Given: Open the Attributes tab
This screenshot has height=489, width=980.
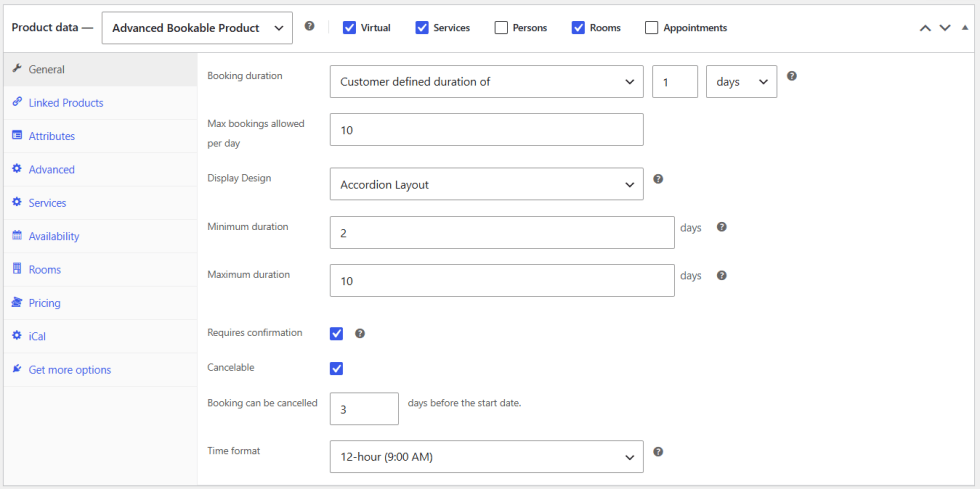Looking at the screenshot, I should click(100, 136).
